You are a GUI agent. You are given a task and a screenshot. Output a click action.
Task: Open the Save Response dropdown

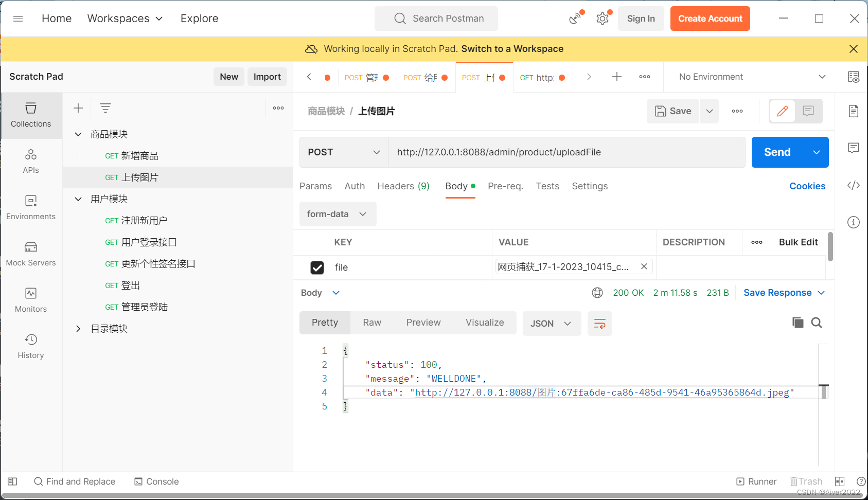pyautogui.click(x=784, y=293)
